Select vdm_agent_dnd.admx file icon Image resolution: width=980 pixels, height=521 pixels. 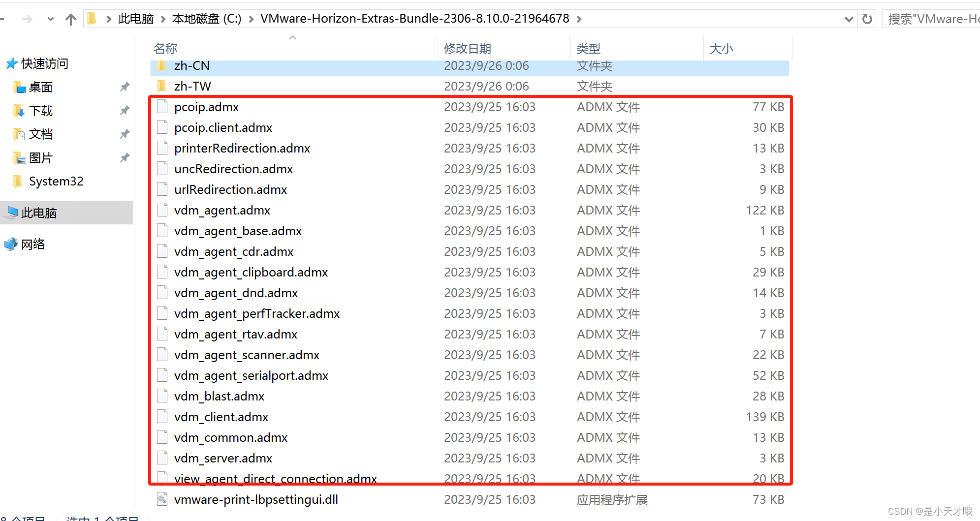[162, 293]
